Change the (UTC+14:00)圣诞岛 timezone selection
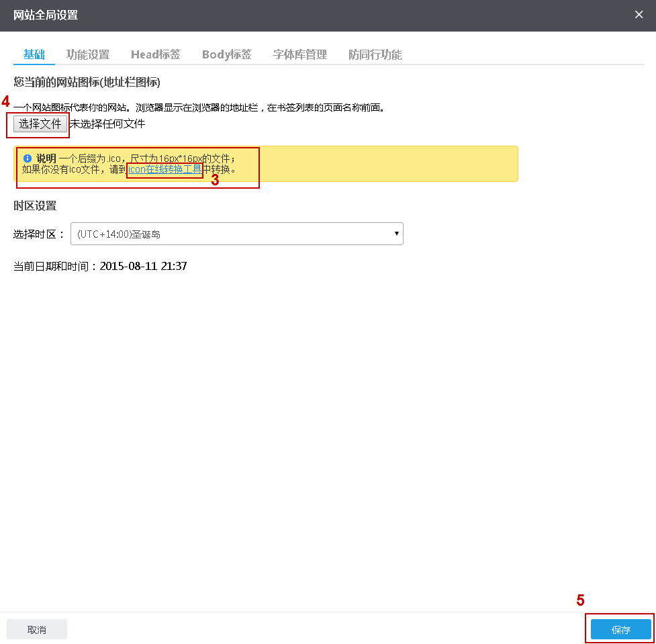The image size is (656, 644). point(236,234)
